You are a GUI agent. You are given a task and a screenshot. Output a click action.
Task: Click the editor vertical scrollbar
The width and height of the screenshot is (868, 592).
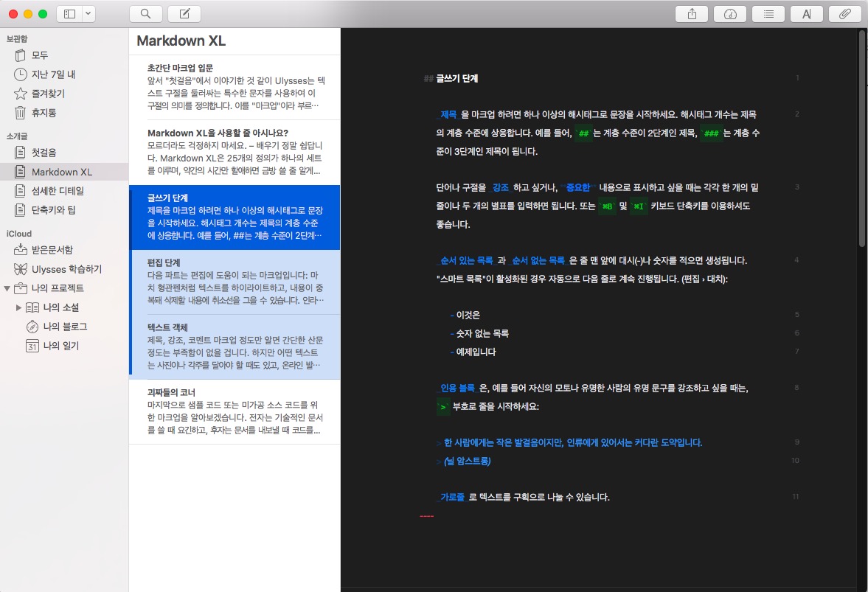[862, 139]
